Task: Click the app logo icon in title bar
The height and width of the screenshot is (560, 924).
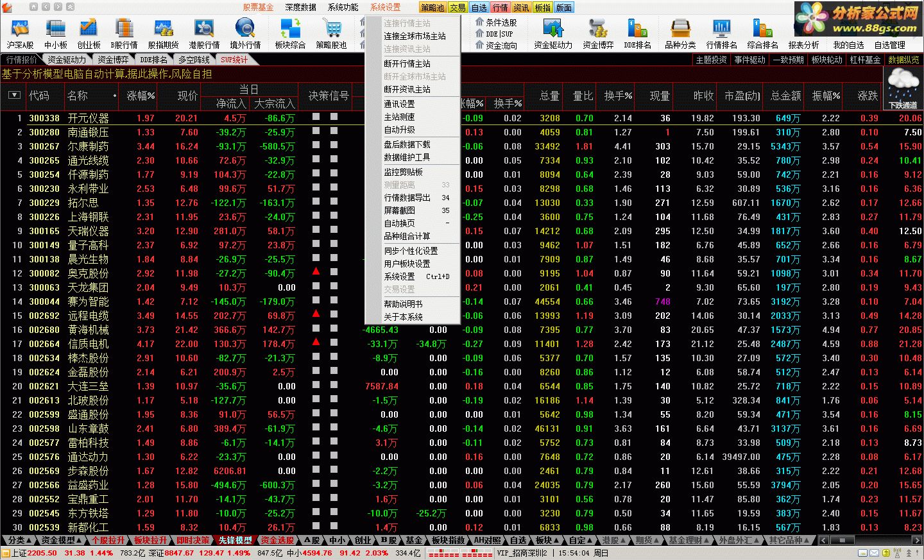Action: click(x=7, y=7)
